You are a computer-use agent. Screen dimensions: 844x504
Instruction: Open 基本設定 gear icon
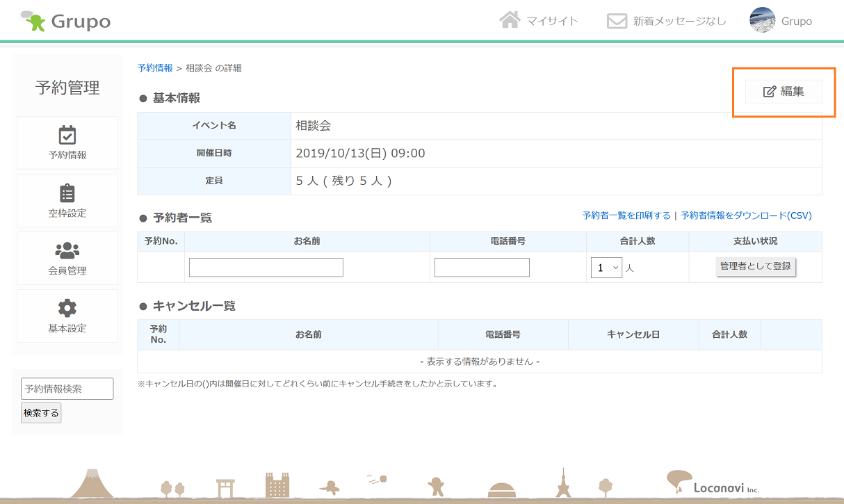67,308
